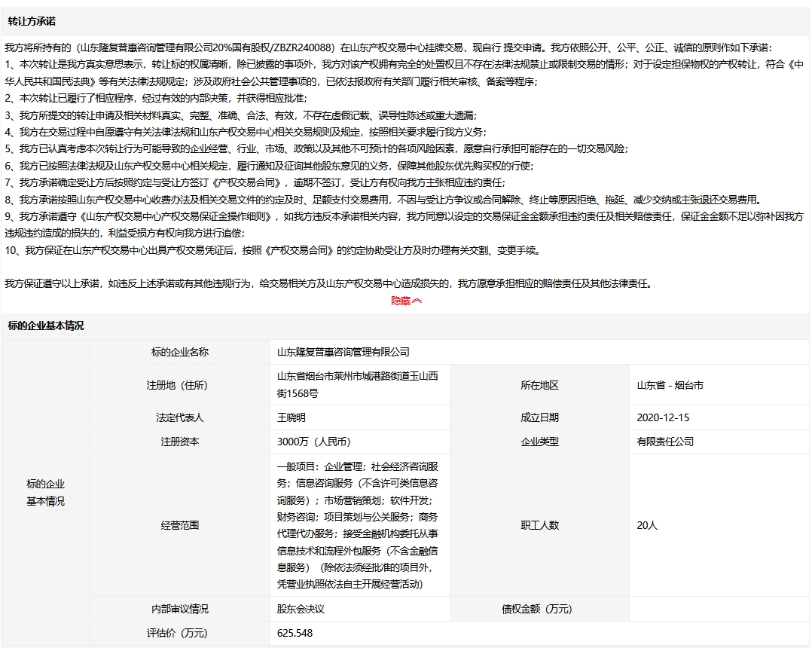This screenshot has width=812, height=648.
Task: Select employee count 20人
Action: 647,525
